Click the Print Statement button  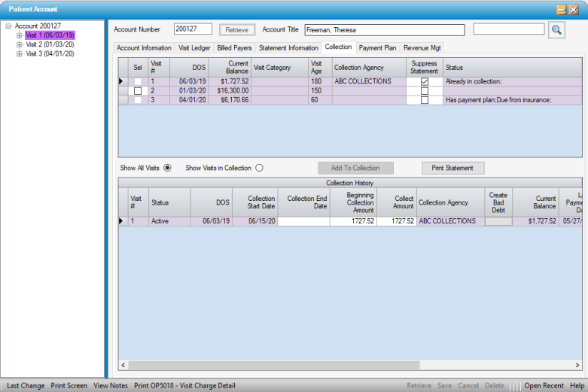[452, 168]
